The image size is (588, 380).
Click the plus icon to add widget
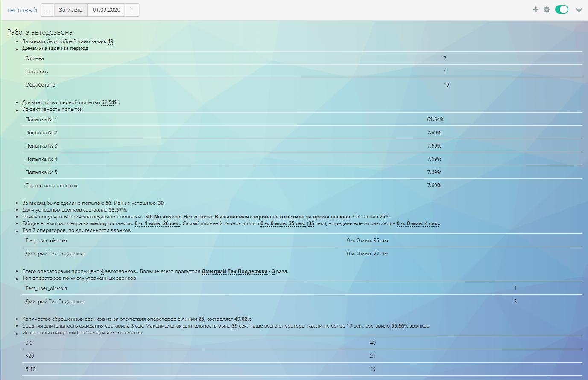[535, 9]
